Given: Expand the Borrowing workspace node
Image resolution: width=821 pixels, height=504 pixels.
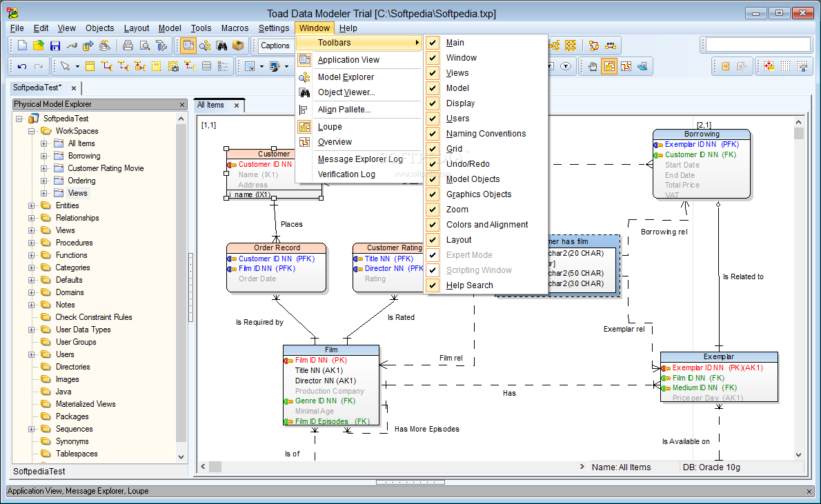Looking at the screenshot, I should pyautogui.click(x=44, y=156).
